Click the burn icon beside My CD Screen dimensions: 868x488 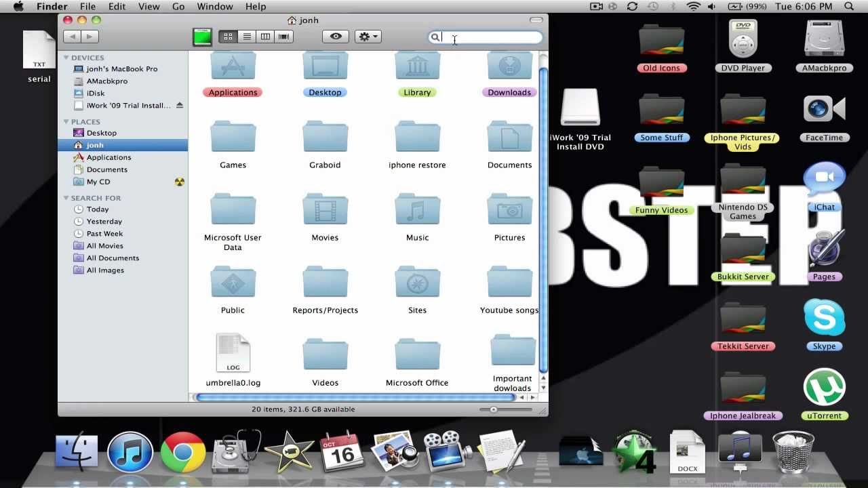(179, 182)
